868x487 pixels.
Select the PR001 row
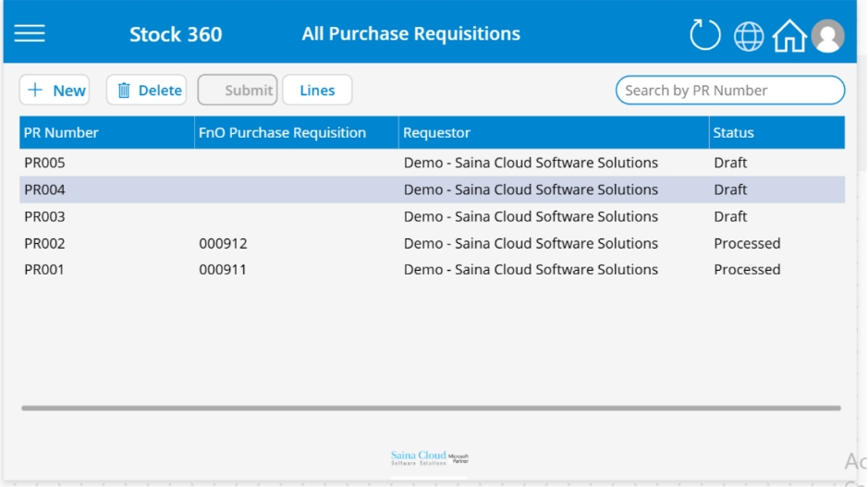click(432, 270)
